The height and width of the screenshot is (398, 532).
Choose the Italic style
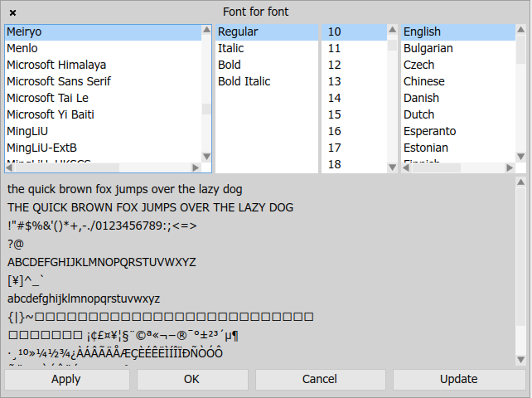click(267, 48)
